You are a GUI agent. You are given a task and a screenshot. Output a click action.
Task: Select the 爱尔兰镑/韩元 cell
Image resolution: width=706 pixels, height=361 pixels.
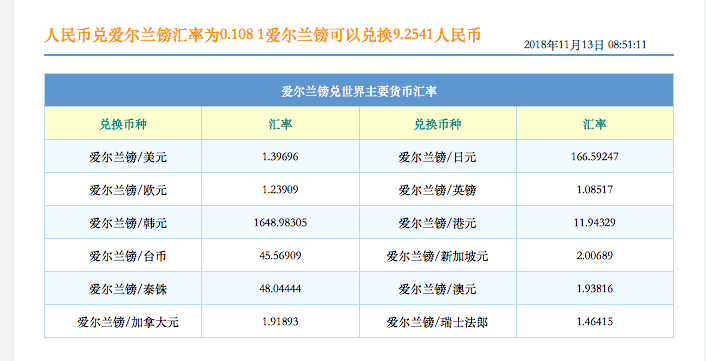[123, 222]
